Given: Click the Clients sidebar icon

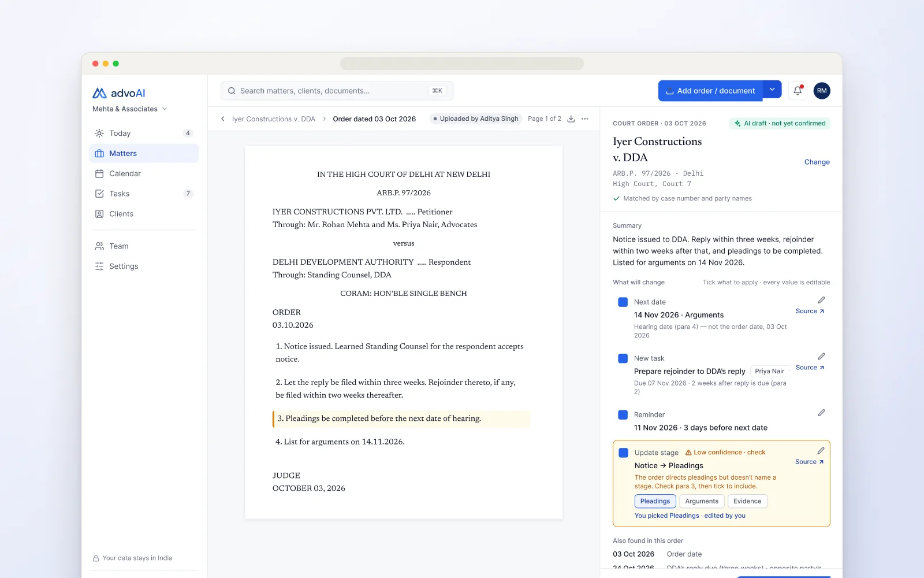Looking at the screenshot, I should pyautogui.click(x=99, y=214).
